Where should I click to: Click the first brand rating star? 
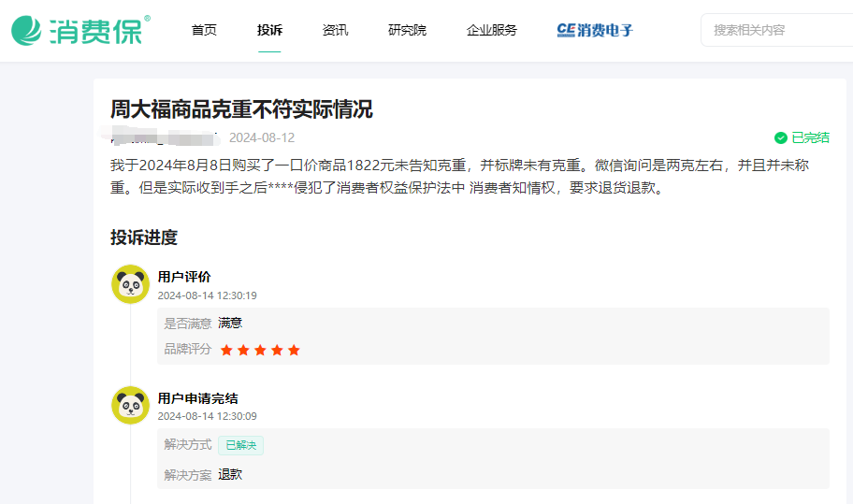tap(226, 350)
